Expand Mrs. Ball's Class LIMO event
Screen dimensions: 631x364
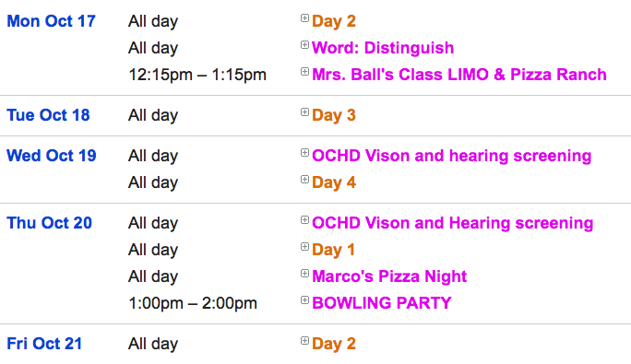[x=304, y=72]
